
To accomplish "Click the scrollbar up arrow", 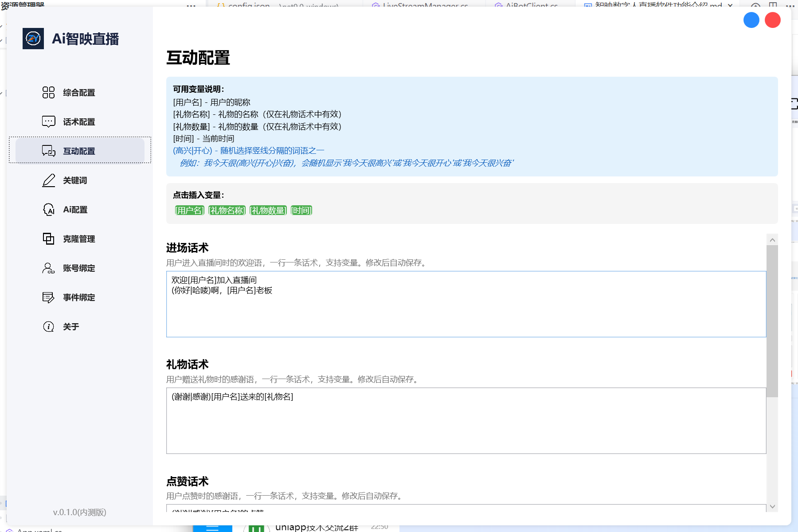I will click(x=772, y=240).
